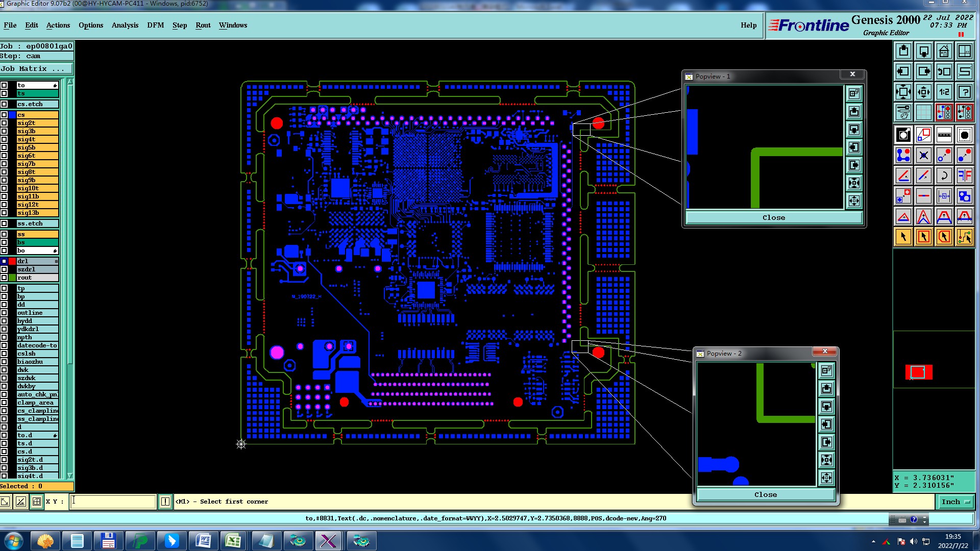Click the net selection tool icon
Viewport: 980px width, 551px height.
[x=964, y=237]
